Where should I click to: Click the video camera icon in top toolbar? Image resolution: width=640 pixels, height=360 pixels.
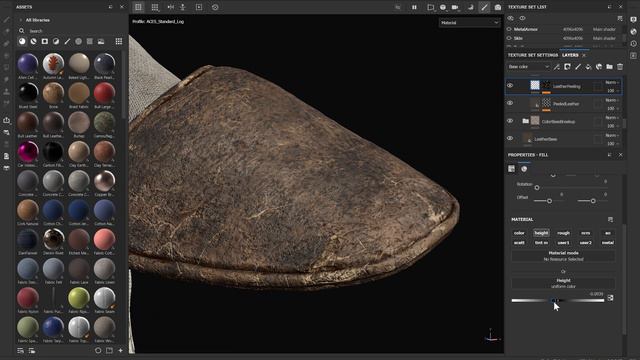click(x=455, y=7)
